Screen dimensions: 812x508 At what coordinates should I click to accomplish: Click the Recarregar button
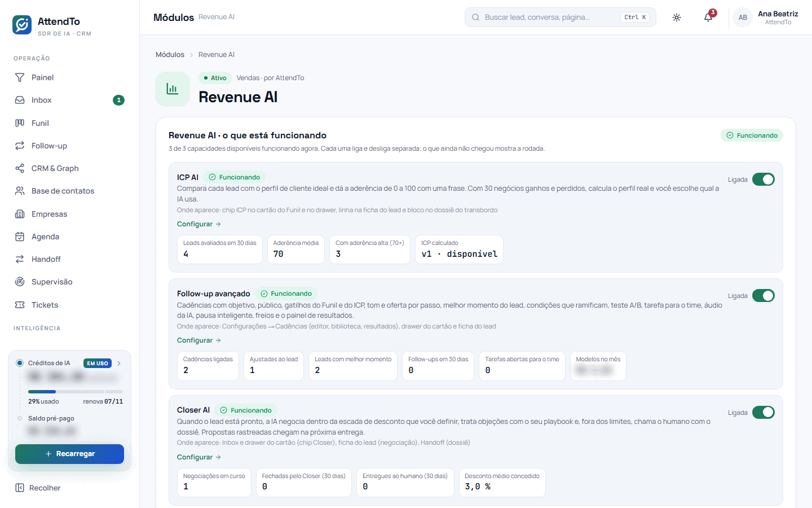(x=69, y=454)
